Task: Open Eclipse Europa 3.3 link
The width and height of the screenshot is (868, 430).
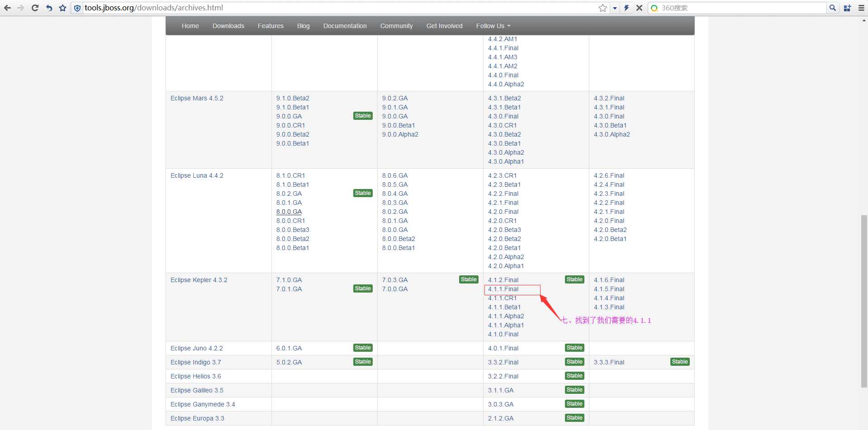Action: point(197,418)
